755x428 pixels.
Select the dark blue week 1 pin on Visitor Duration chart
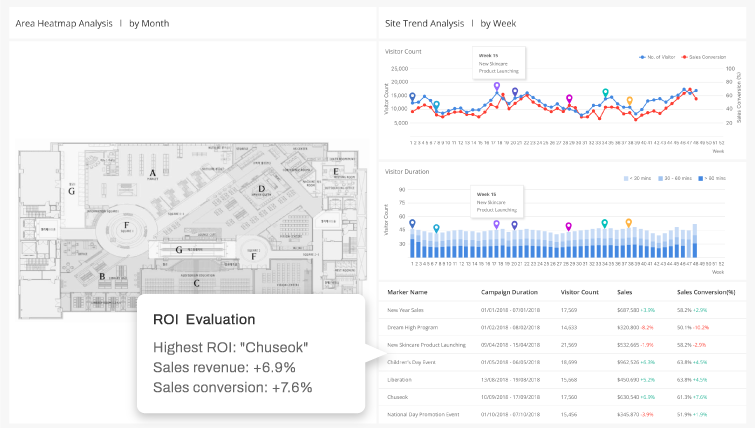click(x=412, y=223)
